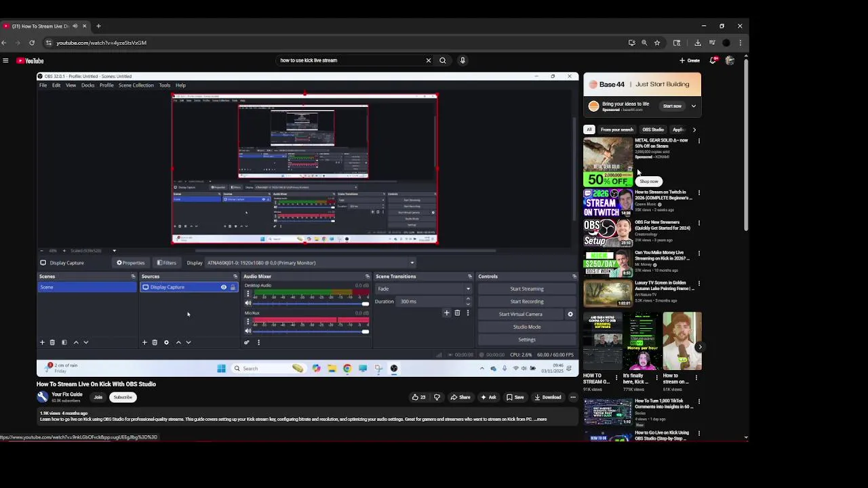Remove the selected scene with the trash icon

coord(52,342)
